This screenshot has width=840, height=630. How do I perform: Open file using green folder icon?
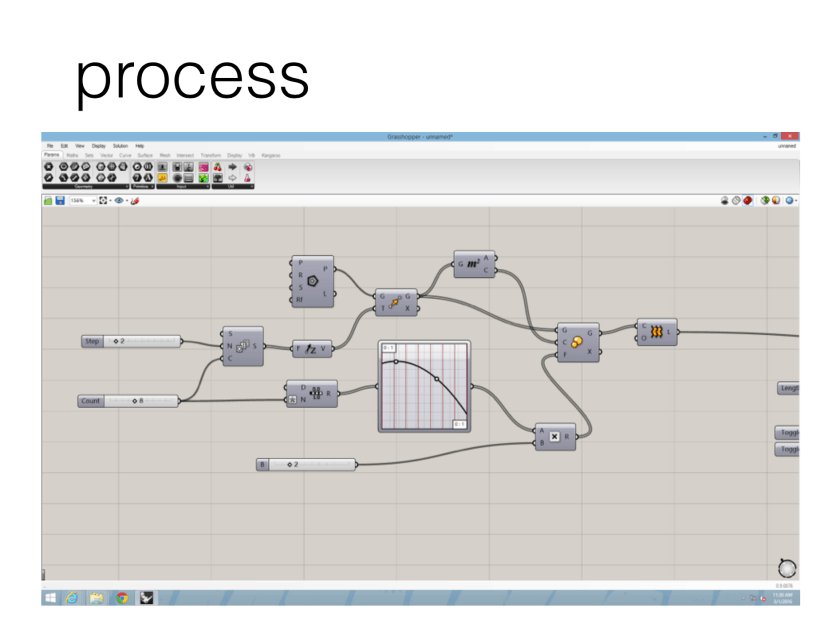(x=48, y=200)
